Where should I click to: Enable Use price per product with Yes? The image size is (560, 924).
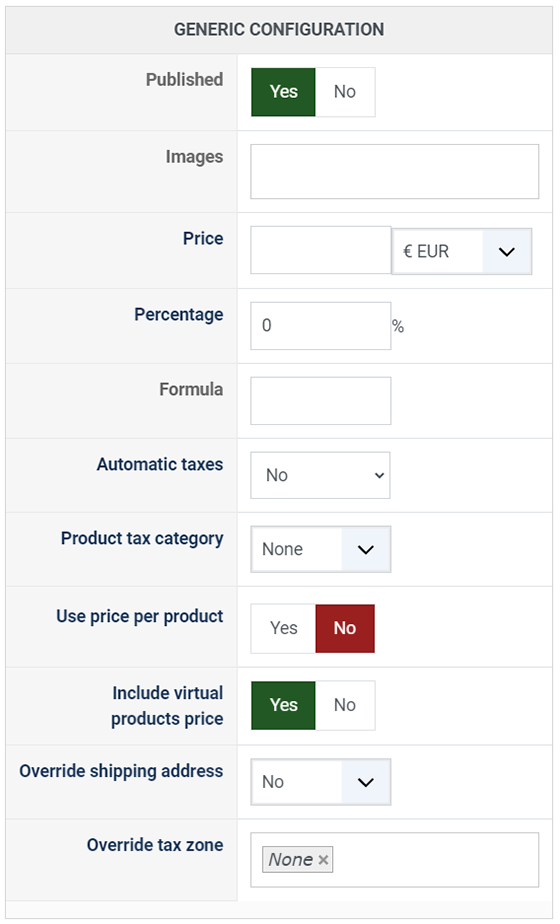click(x=284, y=628)
